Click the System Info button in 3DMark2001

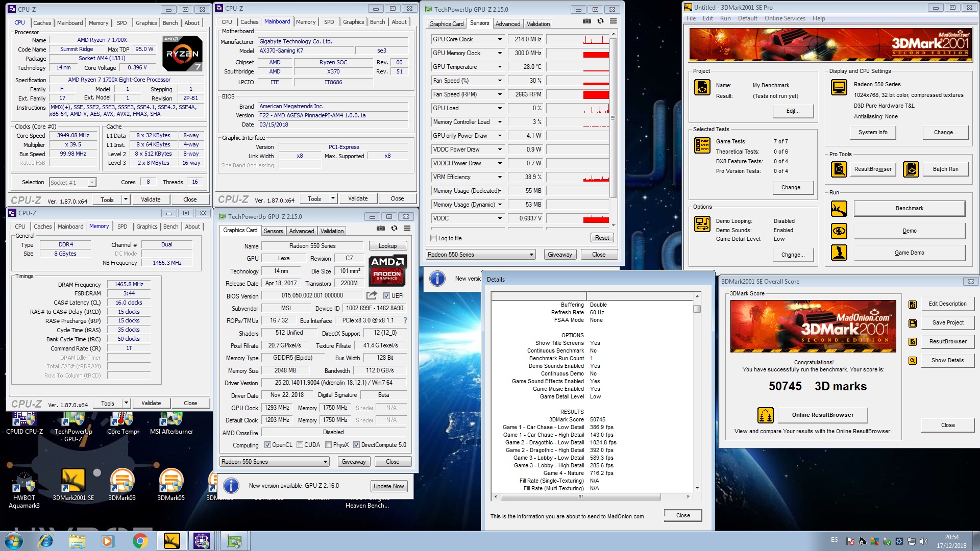873,132
